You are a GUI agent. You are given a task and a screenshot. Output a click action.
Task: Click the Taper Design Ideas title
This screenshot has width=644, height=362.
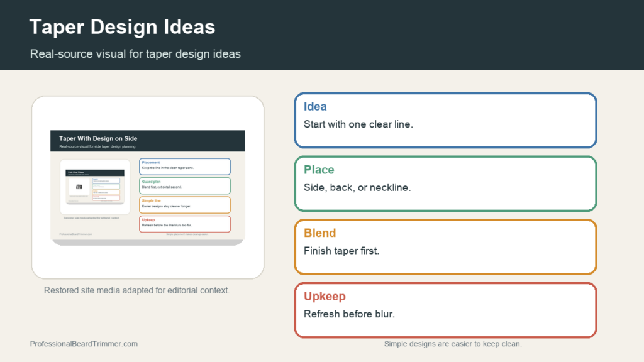point(123,27)
